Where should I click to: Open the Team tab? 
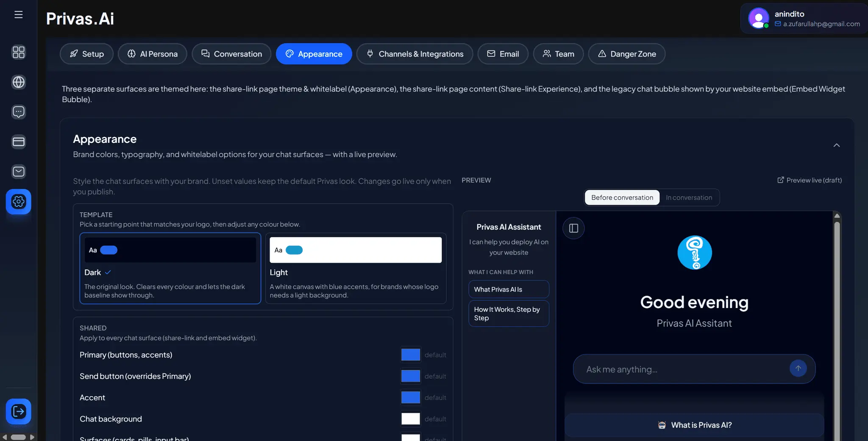coord(559,54)
